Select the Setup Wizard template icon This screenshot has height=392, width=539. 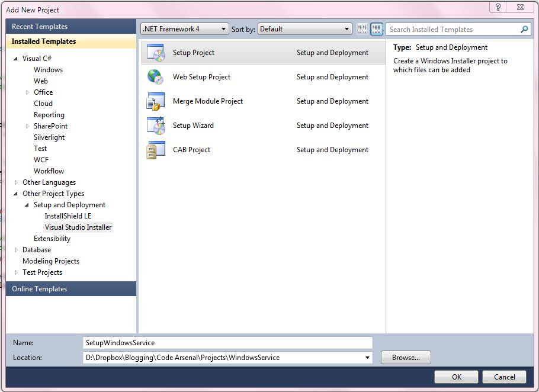(156, 125)
